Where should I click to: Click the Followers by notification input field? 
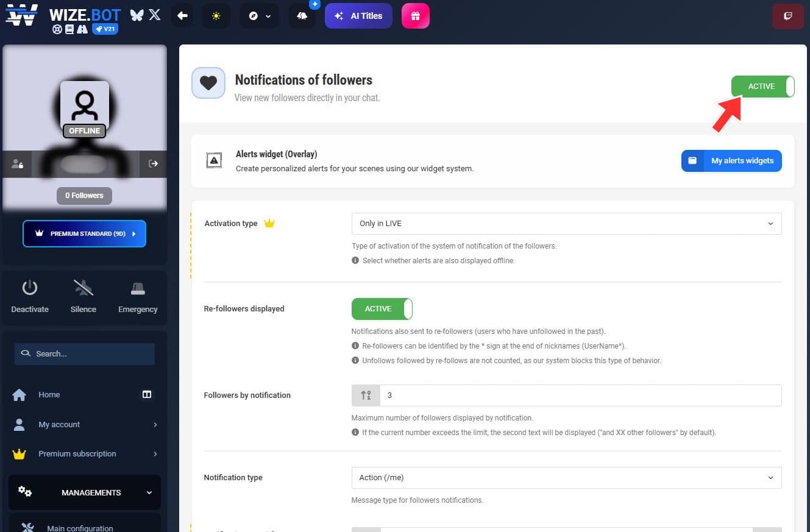point(579,395)
